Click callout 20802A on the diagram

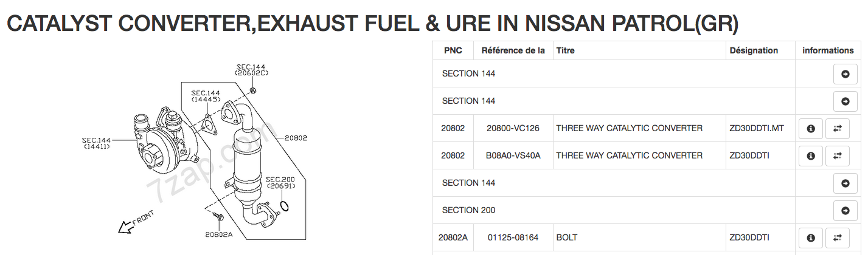(219, 234)
